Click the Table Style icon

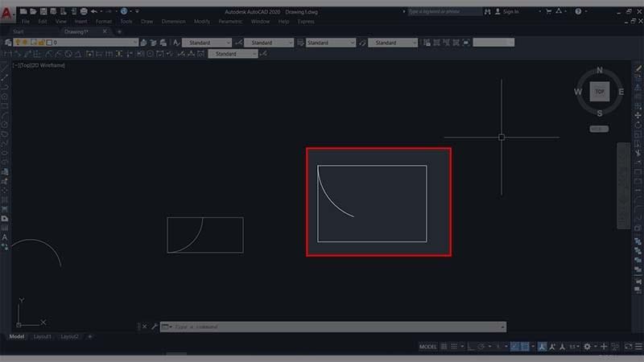point(300,43)
